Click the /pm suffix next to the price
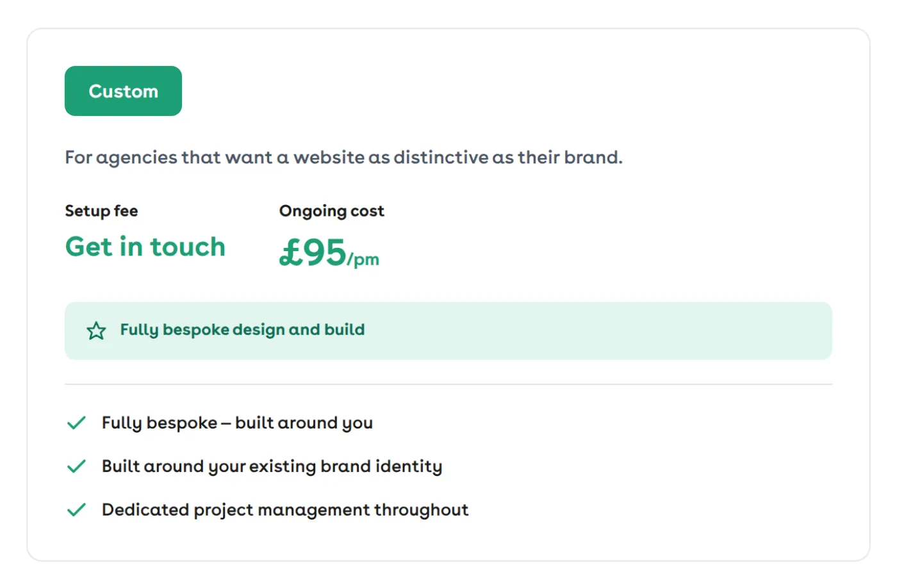897x588 pixels. click(363, 259)
